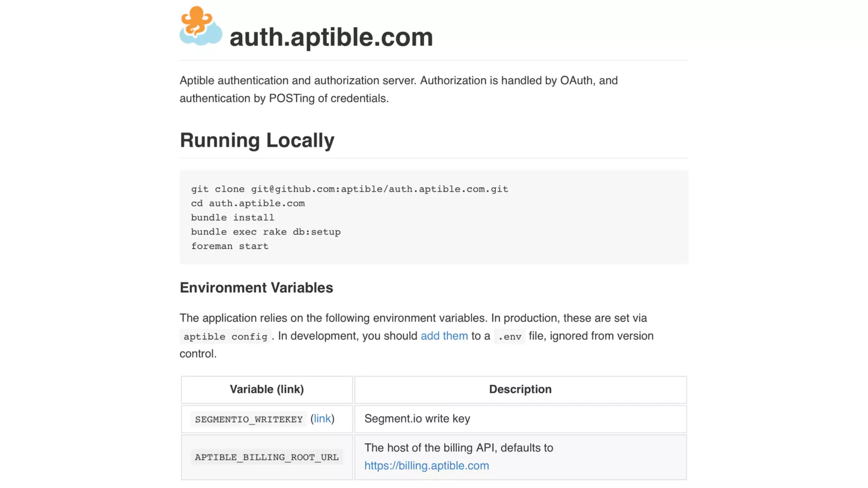
Task: Click the Aptible octopus cloud logo
Action: tap(200, 26)
